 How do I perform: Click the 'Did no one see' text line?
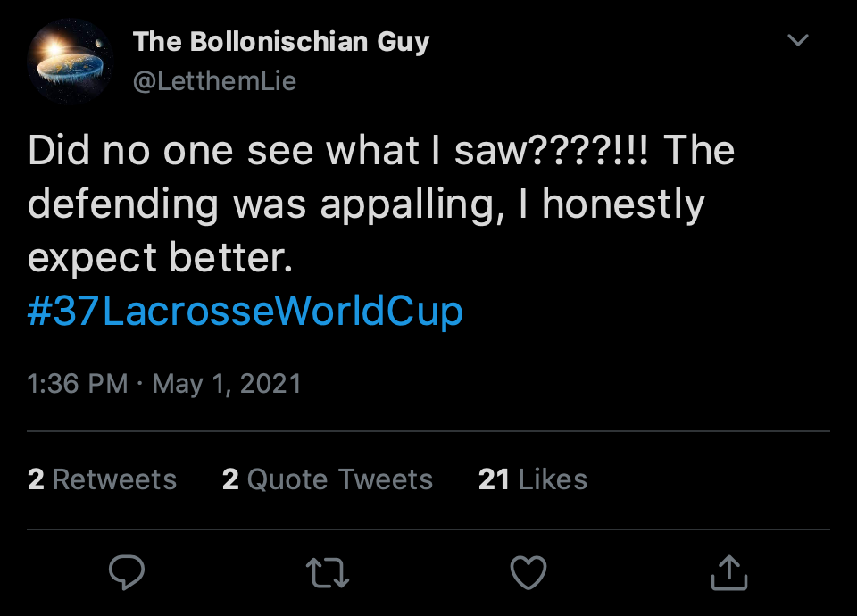coord(380,151)
